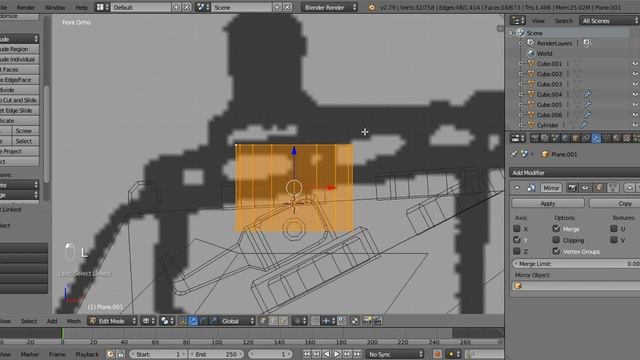Viewport: 640px width, 360px height.
Task: Hide Cylinder using its eye icon
Action: 635,125
